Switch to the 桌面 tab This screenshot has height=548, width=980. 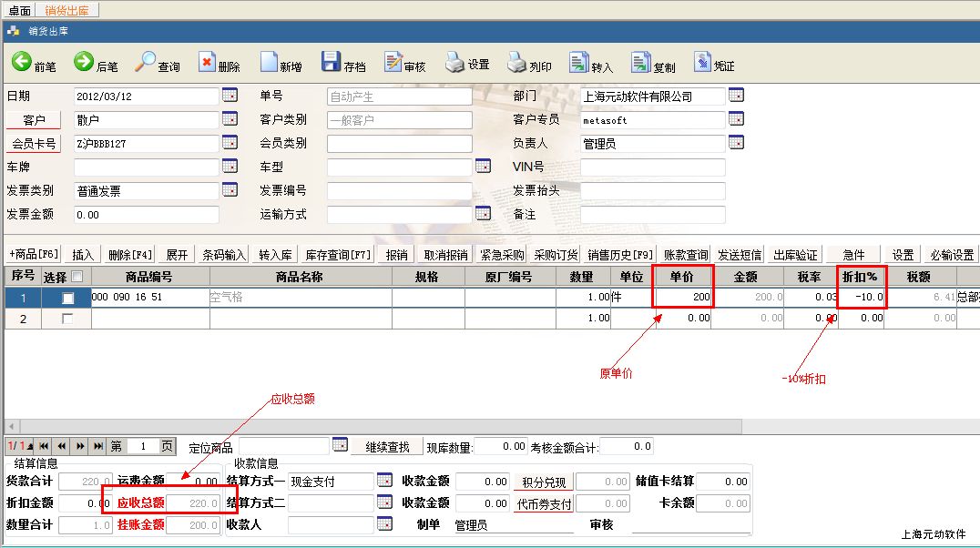tap(19, 10)
